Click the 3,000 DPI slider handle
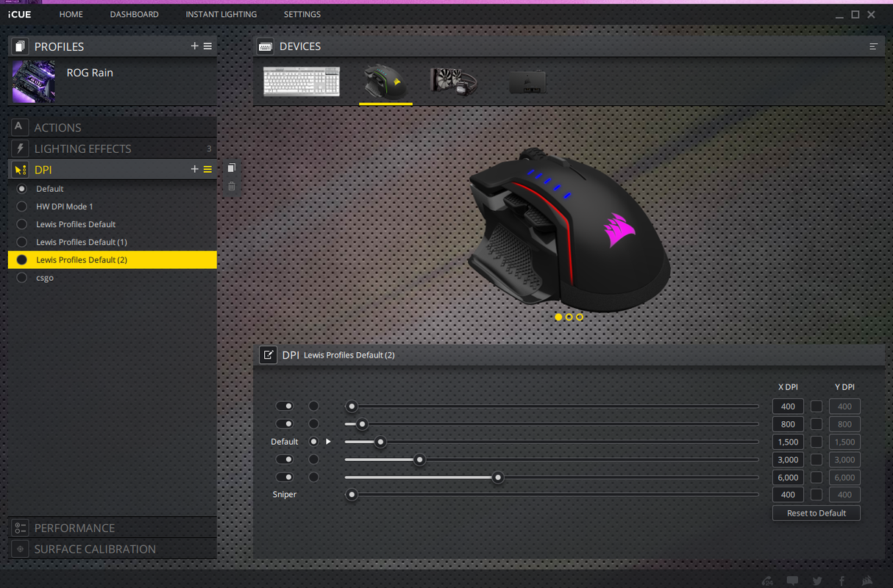The image size is (893, 588). (420, 459)
